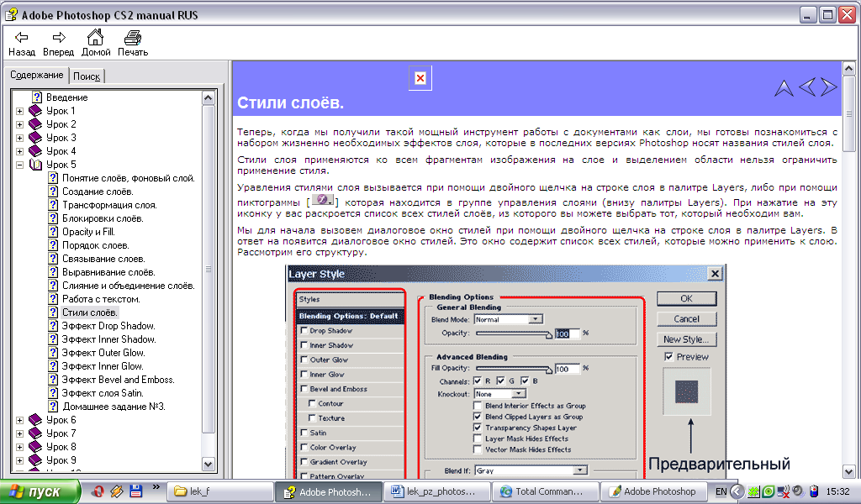
Task: Click the pencil-note quick launch icon
Action: [x=117, y=491]
